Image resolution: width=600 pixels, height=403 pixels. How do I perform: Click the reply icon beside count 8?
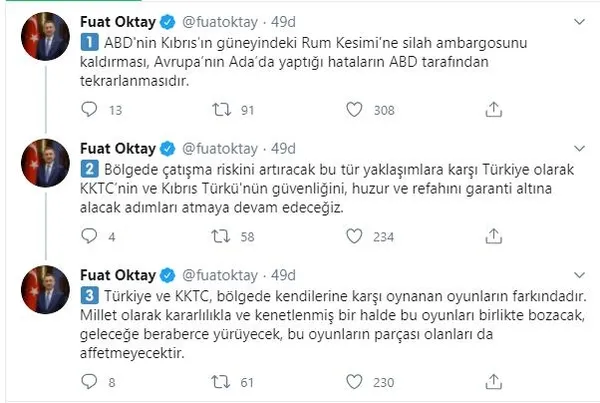pyautogui.click(x=87, y=381)
